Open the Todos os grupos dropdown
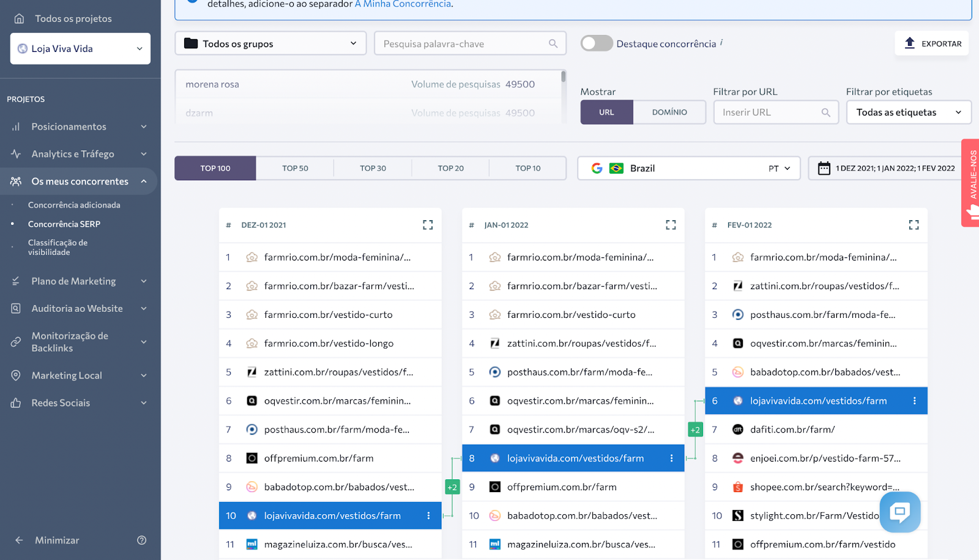 pos(270,43)
